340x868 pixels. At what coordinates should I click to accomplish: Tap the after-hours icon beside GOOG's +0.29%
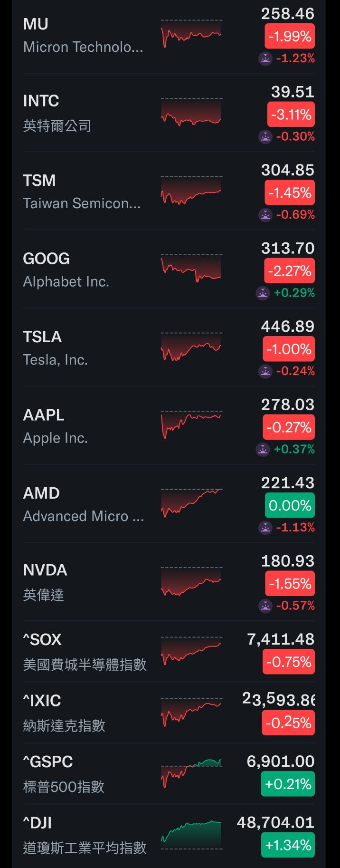point(263,293)
